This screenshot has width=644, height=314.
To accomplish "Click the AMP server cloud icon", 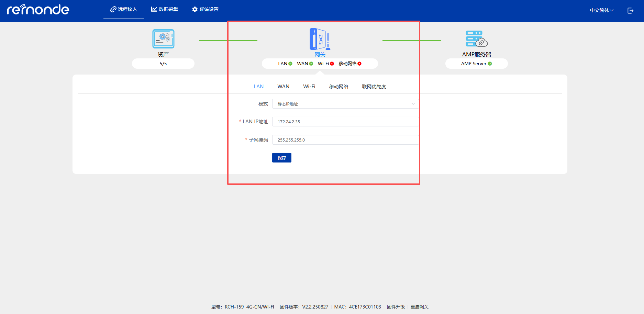I will click(x=476, y=39).
